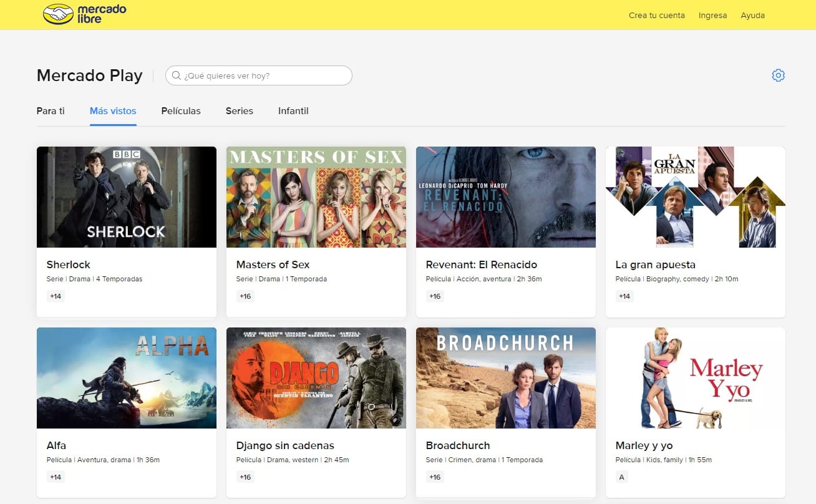The height and width of the screenshot is (504, 816).
Task: Click the La gran apuesta poster
Action: (x=696, y=197)
